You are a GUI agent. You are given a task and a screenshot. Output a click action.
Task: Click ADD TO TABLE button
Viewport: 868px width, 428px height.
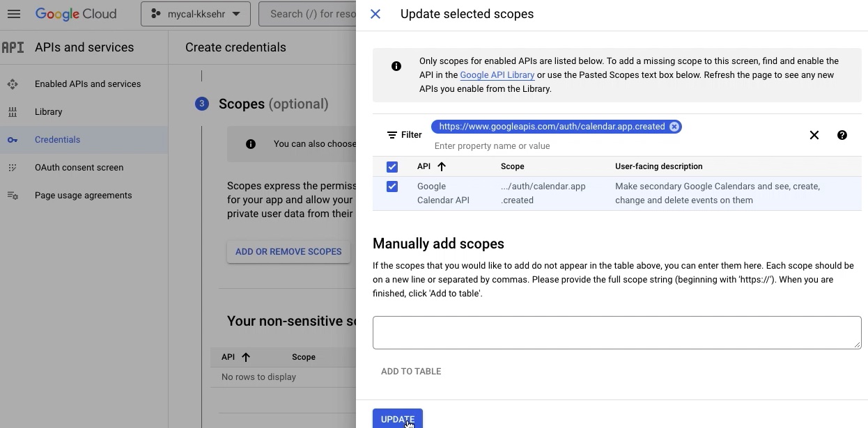411,372
